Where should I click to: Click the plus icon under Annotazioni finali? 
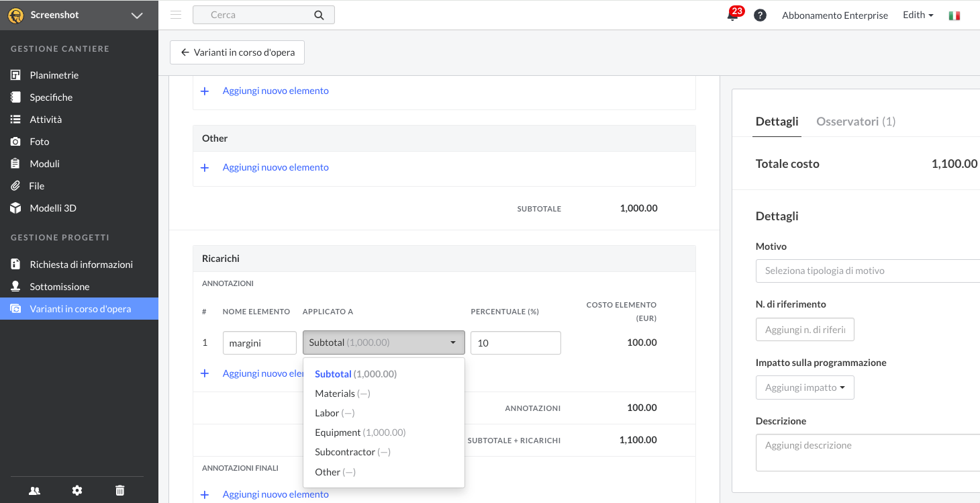click(x=205, y=495)
